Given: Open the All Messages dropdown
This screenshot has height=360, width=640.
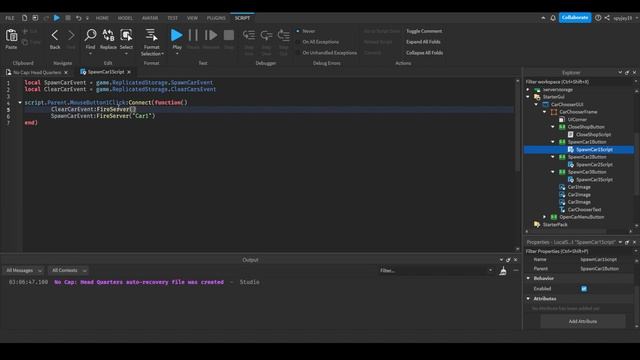Looking at the screenshot, I should 23,271.
